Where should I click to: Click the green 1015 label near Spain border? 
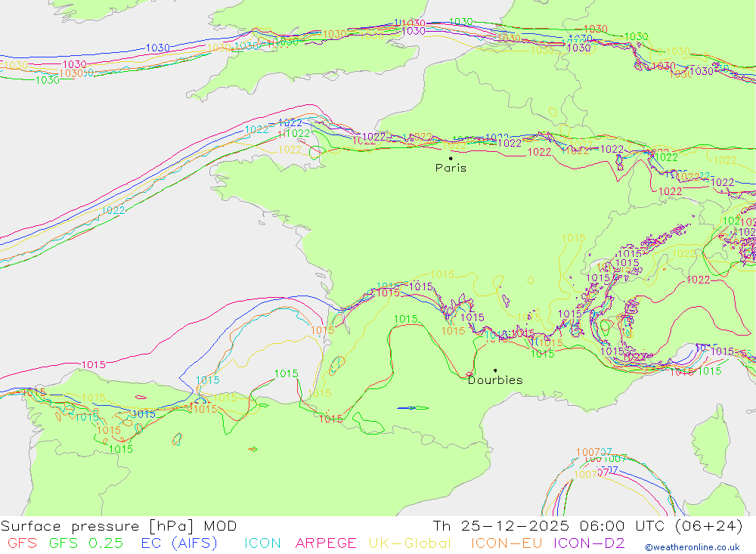tap(287, 373)
